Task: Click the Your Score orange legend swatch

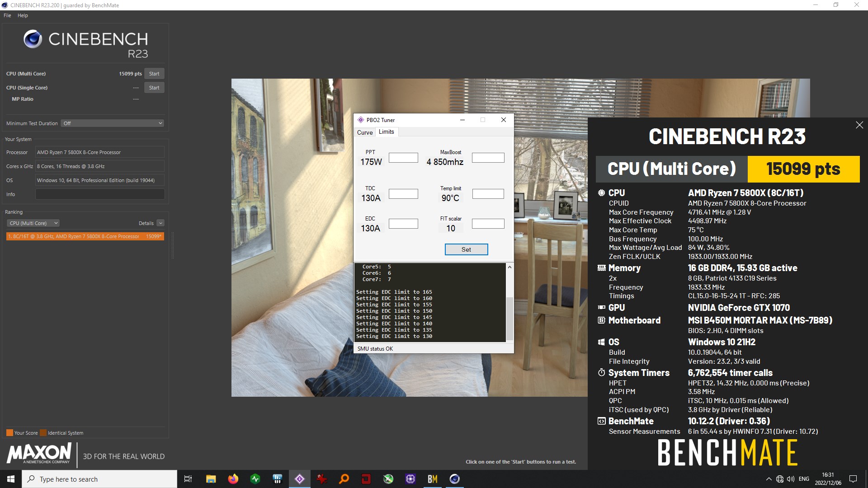Action: (9, 433)
